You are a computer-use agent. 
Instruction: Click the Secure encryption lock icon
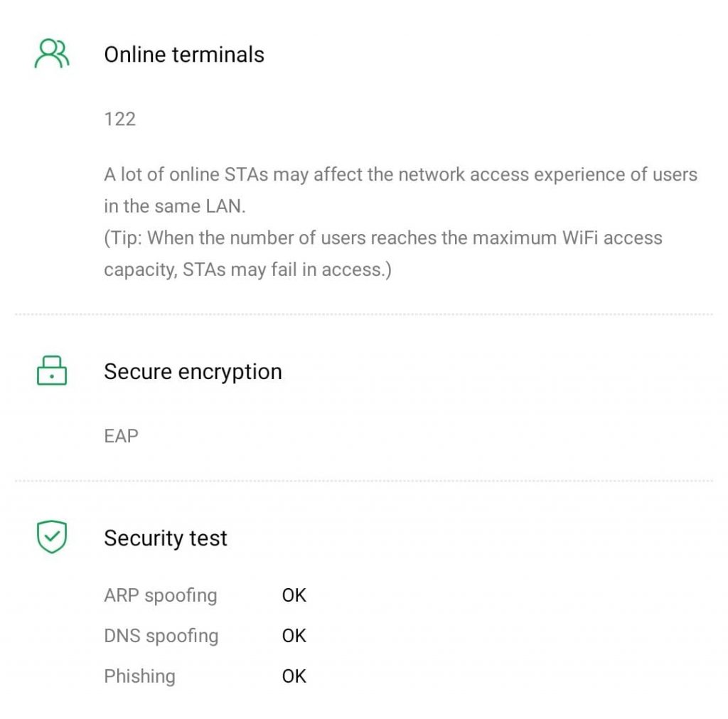[x=52, y=371]
